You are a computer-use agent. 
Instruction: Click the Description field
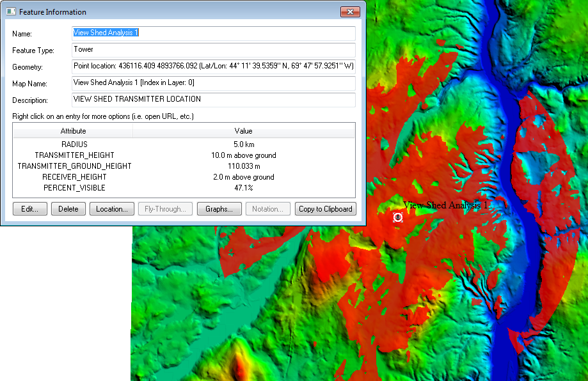(x=213, y=100)
